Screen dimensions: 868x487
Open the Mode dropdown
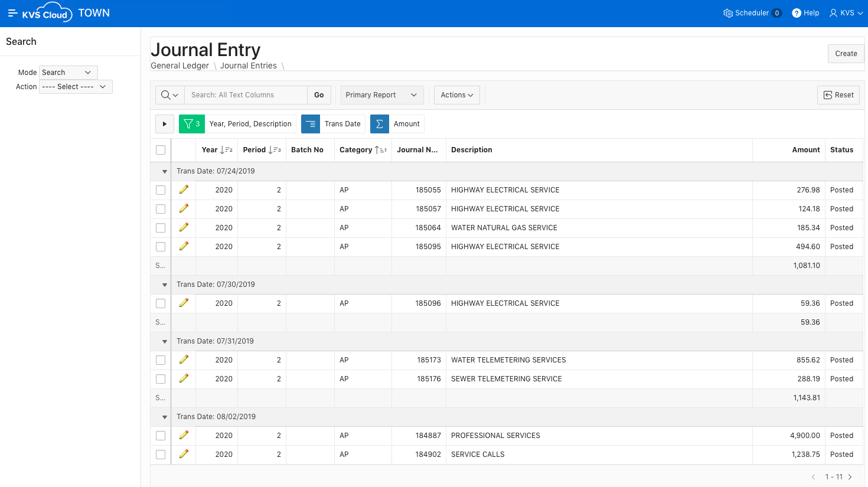tap(68, 73)
